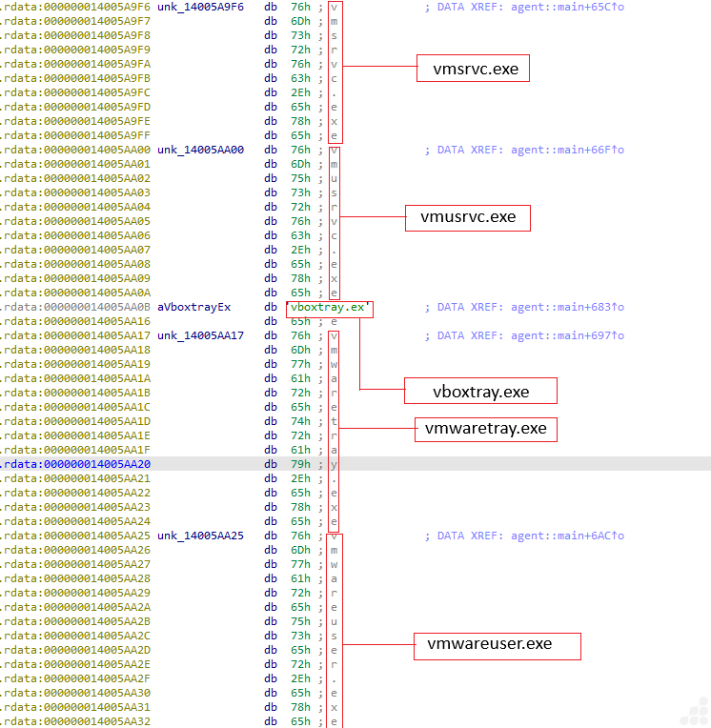This screenshot has height=728, width=711.
Task: Click the aVboxtrayEx string label
Action: click(x=193, y=307)
